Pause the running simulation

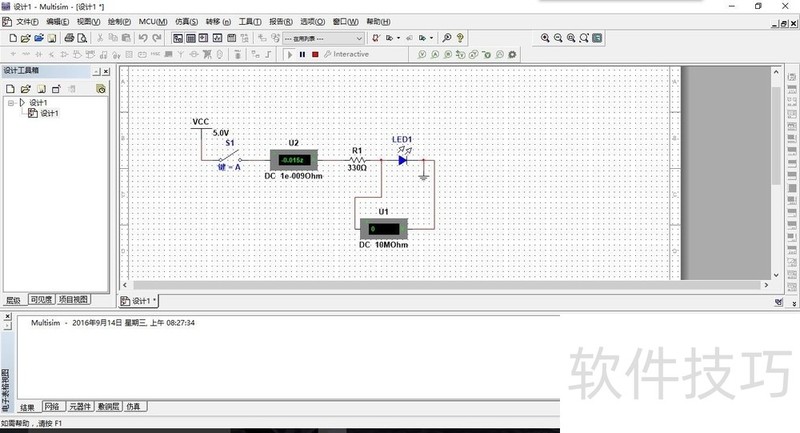[303, 54]
